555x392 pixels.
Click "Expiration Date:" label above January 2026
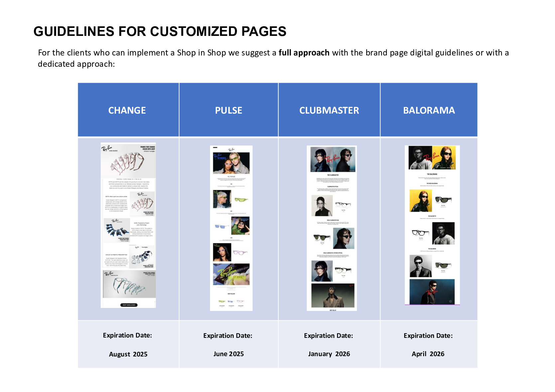tap(328, 336)
